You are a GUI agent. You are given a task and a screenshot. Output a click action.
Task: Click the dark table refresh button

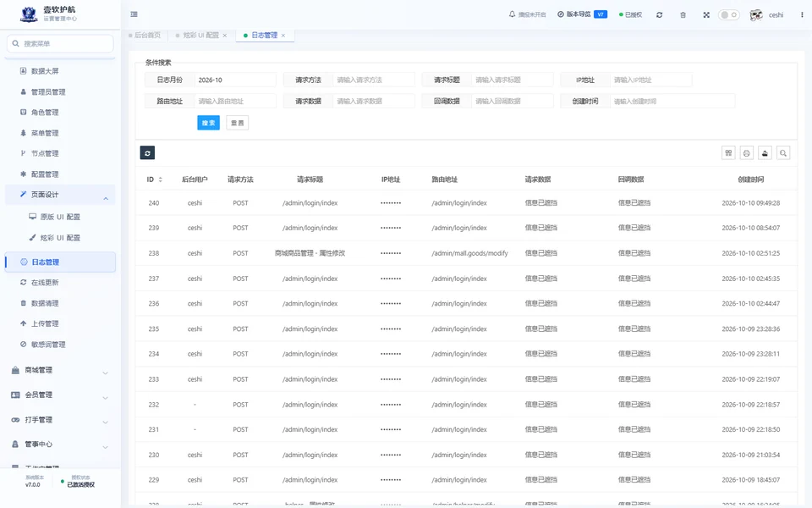pos(147,153)
